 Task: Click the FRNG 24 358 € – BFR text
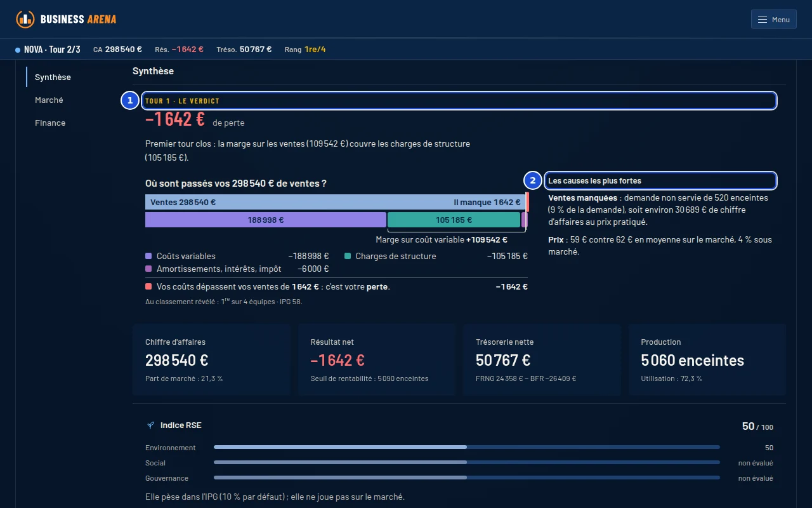pos(526,378)
